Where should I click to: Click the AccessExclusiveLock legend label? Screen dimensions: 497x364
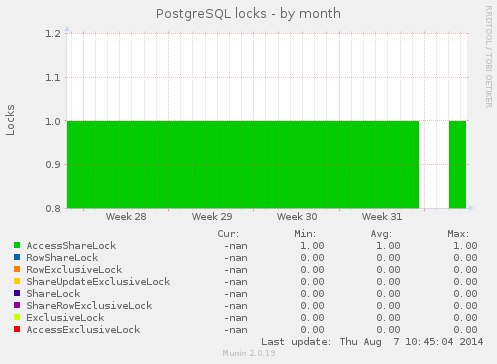point(83,330)
